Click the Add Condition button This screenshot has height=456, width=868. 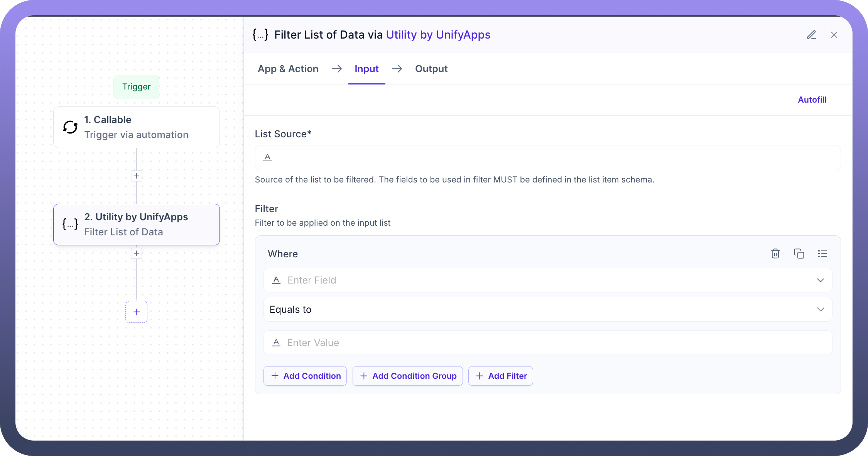(x=305, y=376)
